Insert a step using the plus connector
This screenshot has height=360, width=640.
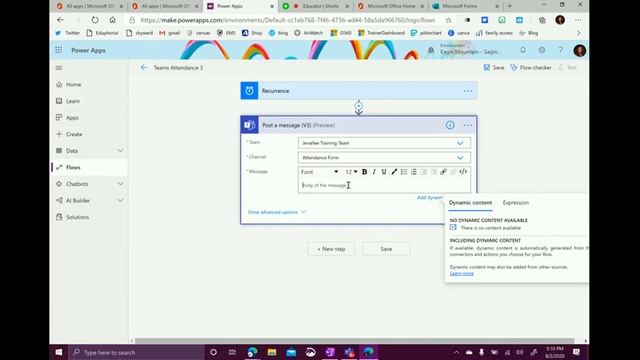(x=358, y=107)
